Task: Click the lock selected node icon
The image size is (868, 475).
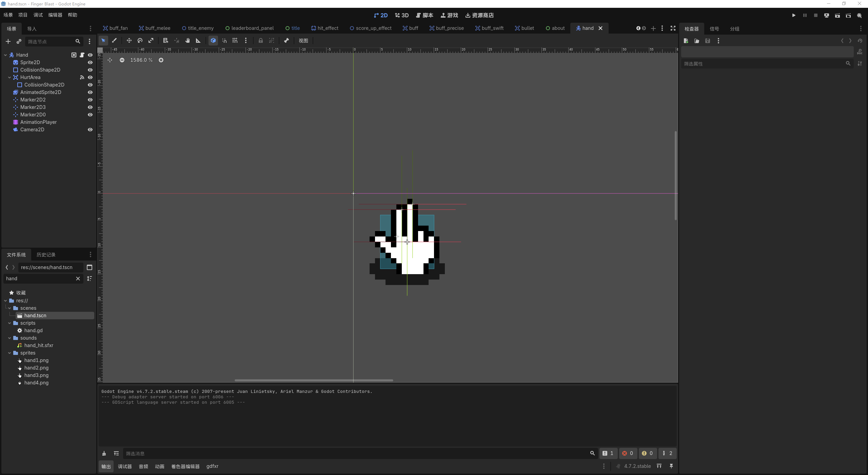Action: pos(260,41)
